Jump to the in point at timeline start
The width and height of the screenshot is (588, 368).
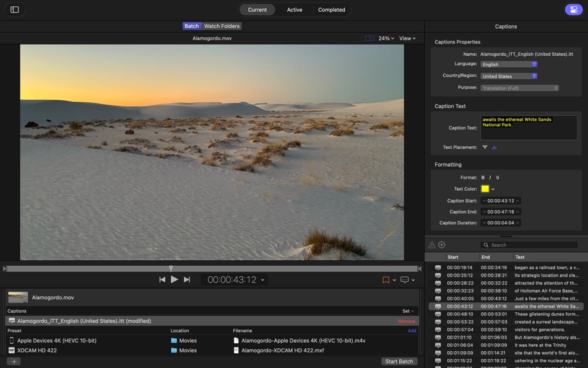[x=4, y=269]
